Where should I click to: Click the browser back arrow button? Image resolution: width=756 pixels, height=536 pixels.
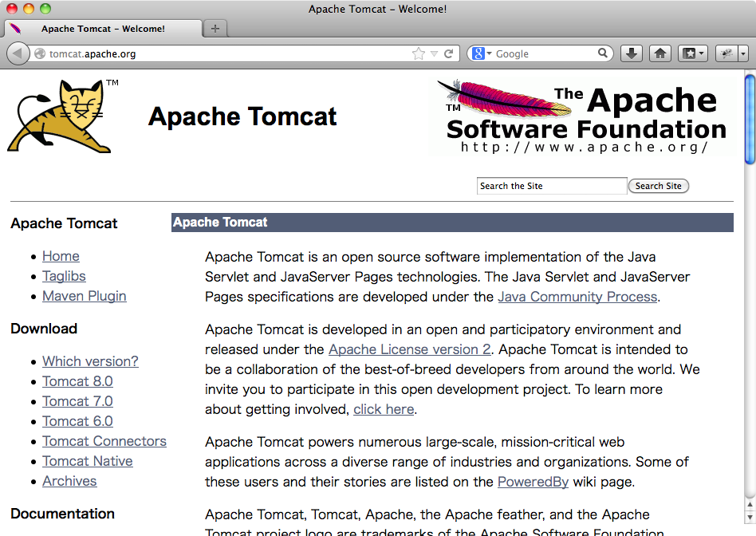pos(18,53)
